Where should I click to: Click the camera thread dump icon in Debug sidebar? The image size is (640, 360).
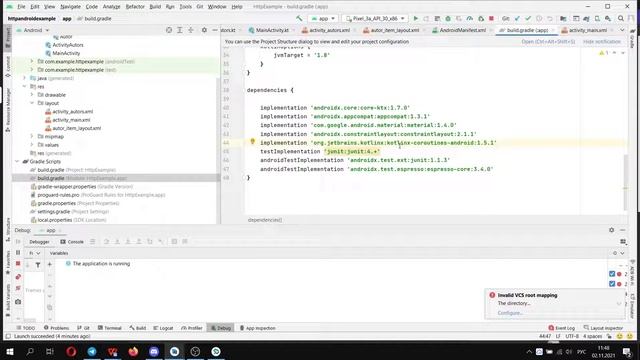pos(18,302)
